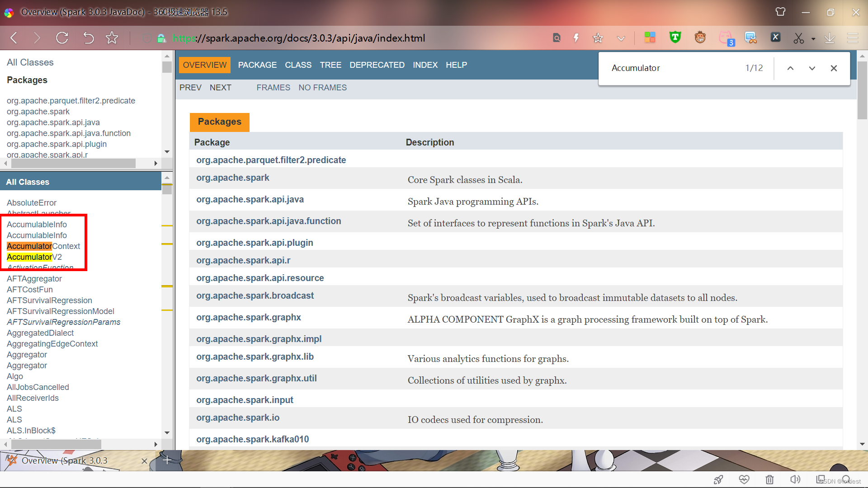Open the address bar dropdown chevron
Image resolution: width=868 pixels, height=488 pixels.
(x=621, y=38)
